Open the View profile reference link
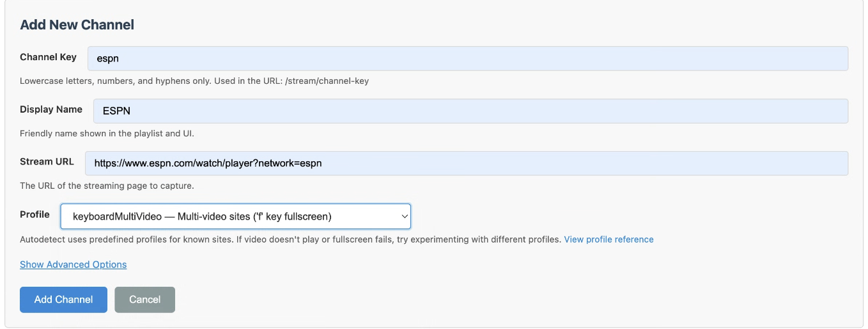The height and width of the screenshot is (329, 868). pos(608,239)
